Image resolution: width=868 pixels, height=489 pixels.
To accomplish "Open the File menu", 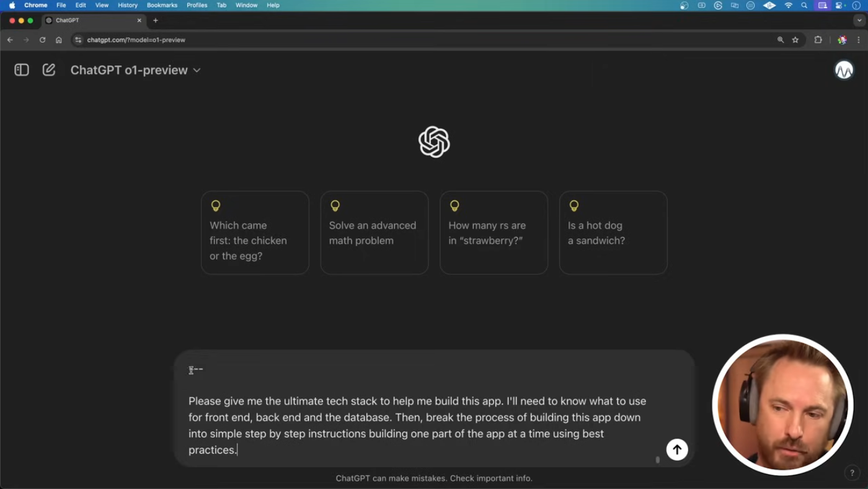I will click(61, 5).
